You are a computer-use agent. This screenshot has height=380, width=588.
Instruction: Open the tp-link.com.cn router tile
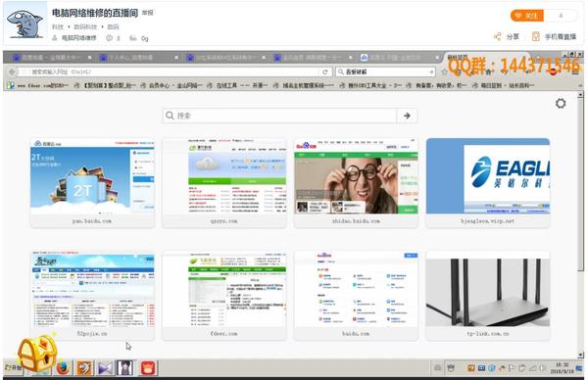point(488,296)
